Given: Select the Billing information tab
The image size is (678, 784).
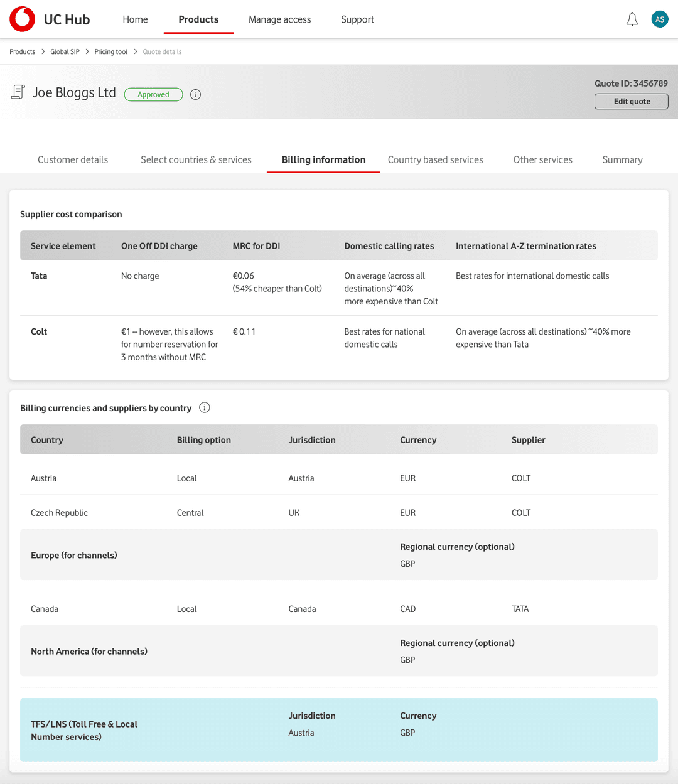Looking at the screenshot, I should pos(323,159).
